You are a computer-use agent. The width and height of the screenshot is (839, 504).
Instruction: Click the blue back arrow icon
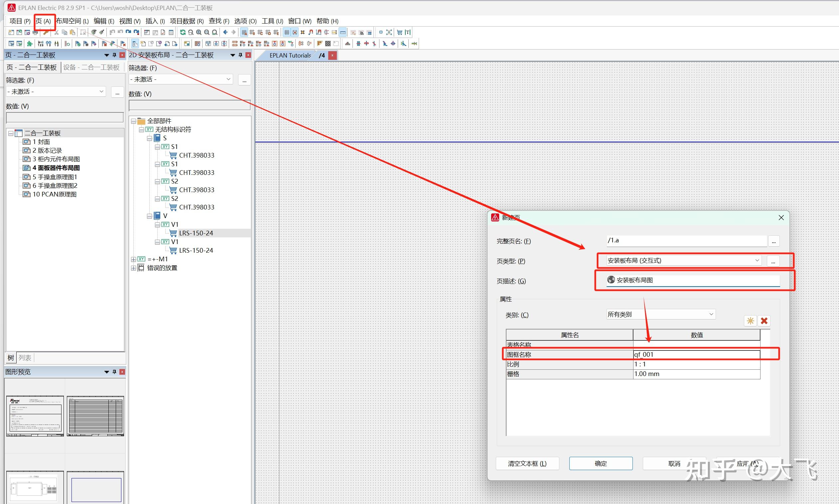[x=225, y=32]
